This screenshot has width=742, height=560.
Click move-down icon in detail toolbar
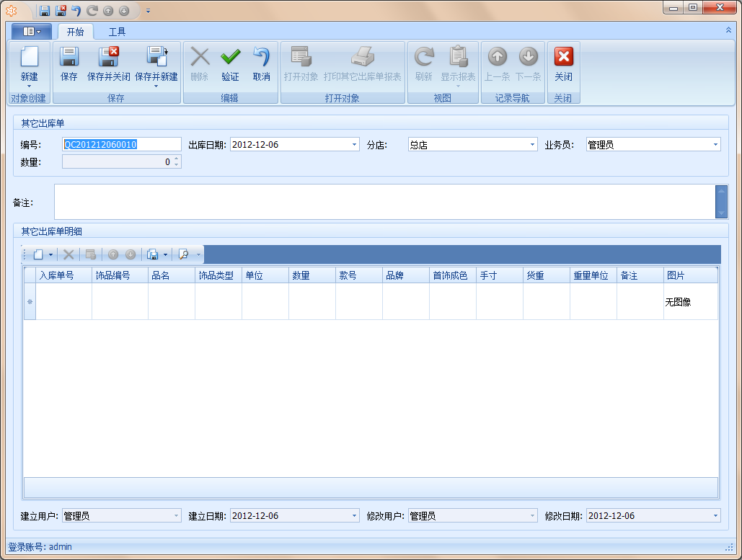(x=131, y=254)
